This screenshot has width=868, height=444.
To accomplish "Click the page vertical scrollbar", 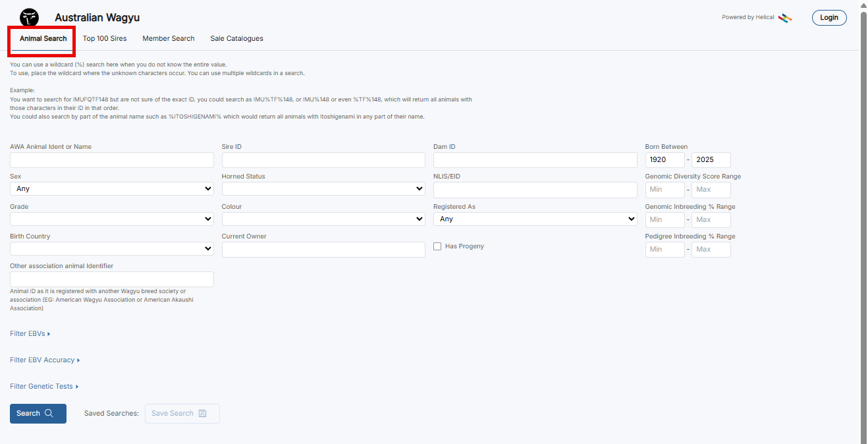I will tap(863, 224).
